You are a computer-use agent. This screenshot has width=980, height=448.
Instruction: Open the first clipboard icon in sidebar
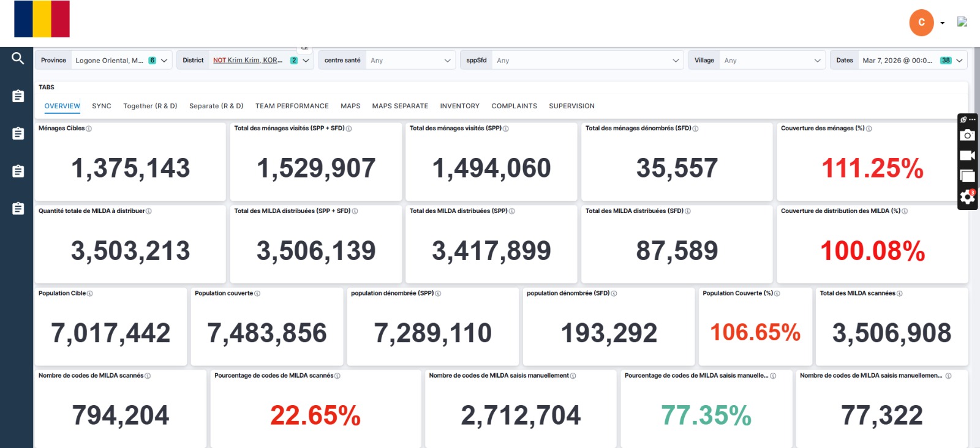(18, 96)
